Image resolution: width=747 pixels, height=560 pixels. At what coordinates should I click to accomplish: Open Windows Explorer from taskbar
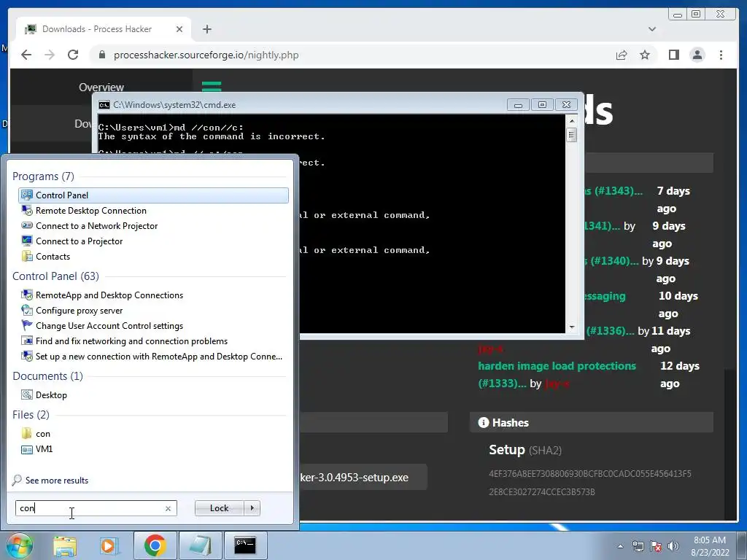point(65,545)
